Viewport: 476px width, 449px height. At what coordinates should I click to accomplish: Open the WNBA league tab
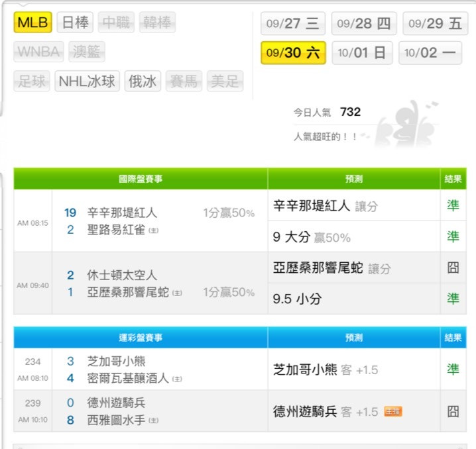pyautogui.click(x=38, y=52)
